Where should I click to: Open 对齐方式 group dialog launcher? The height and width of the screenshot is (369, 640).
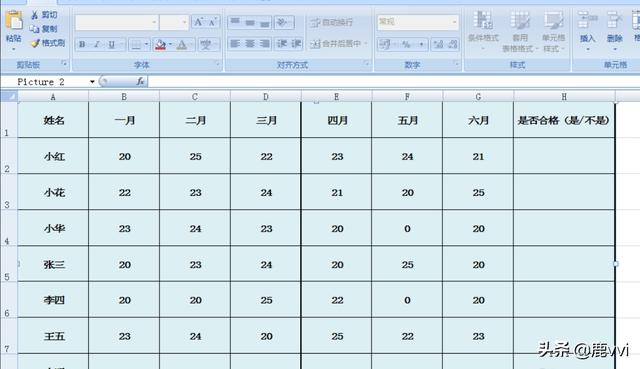[367, 63]
